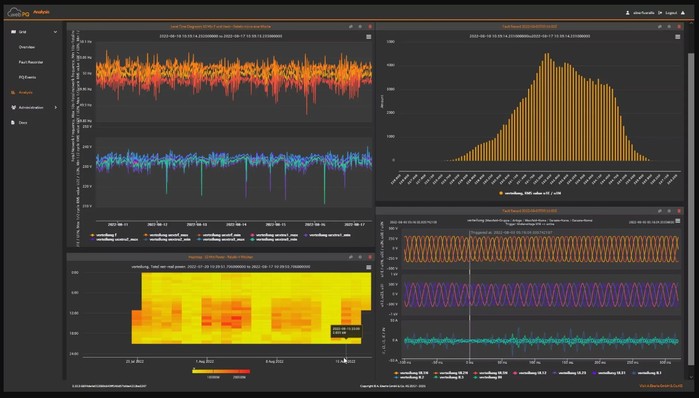Collapse the Grid section chevron
The width and height of the screenshot is (699, 398).
(x=55, y=32)
